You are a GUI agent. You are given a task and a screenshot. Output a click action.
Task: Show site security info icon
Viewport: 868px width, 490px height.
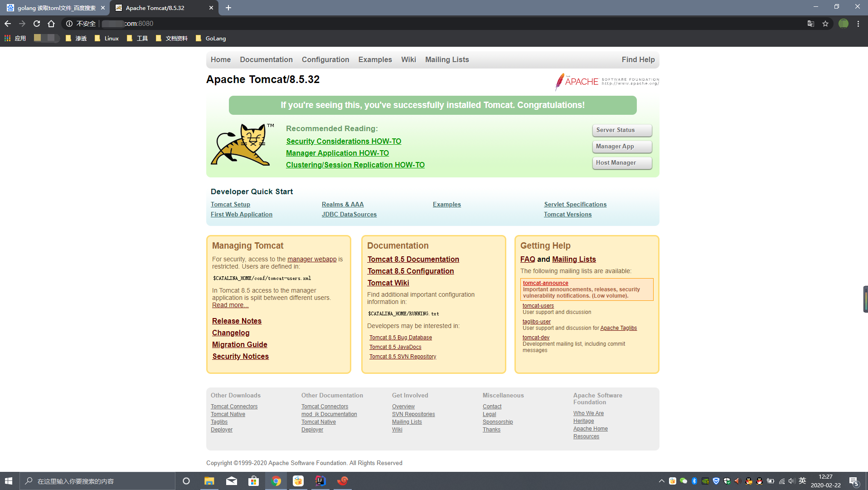click(x=69, y=24)
